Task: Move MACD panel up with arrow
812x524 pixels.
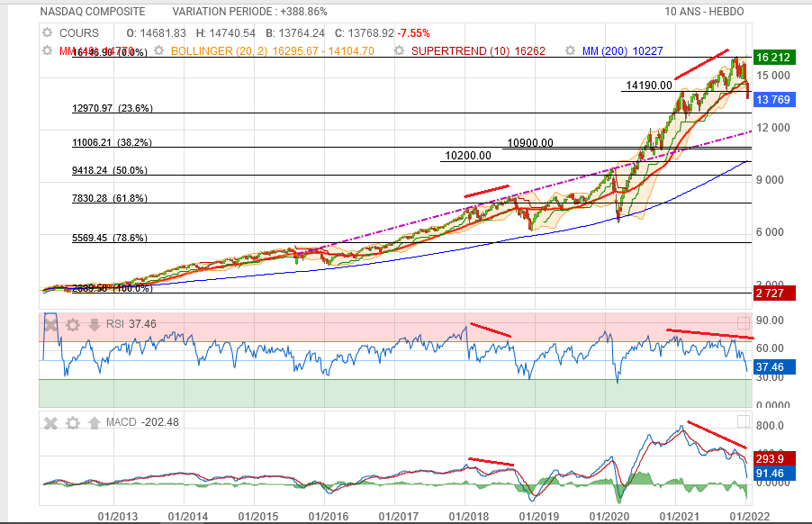Action: tap(95, 423)
